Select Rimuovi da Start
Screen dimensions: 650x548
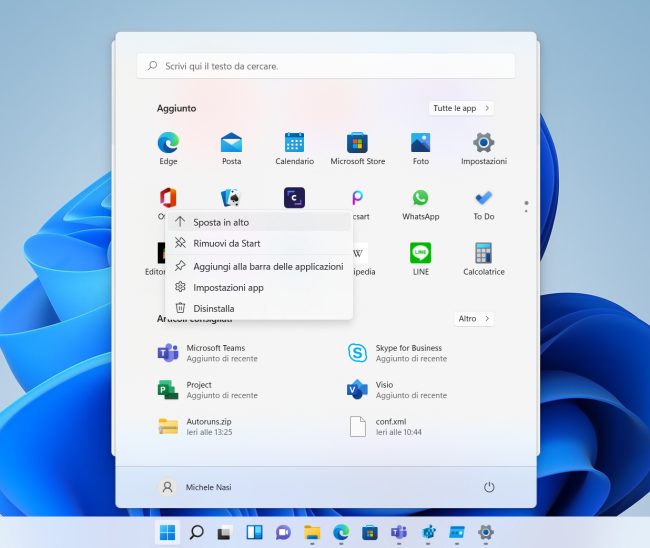pos(259,243)
